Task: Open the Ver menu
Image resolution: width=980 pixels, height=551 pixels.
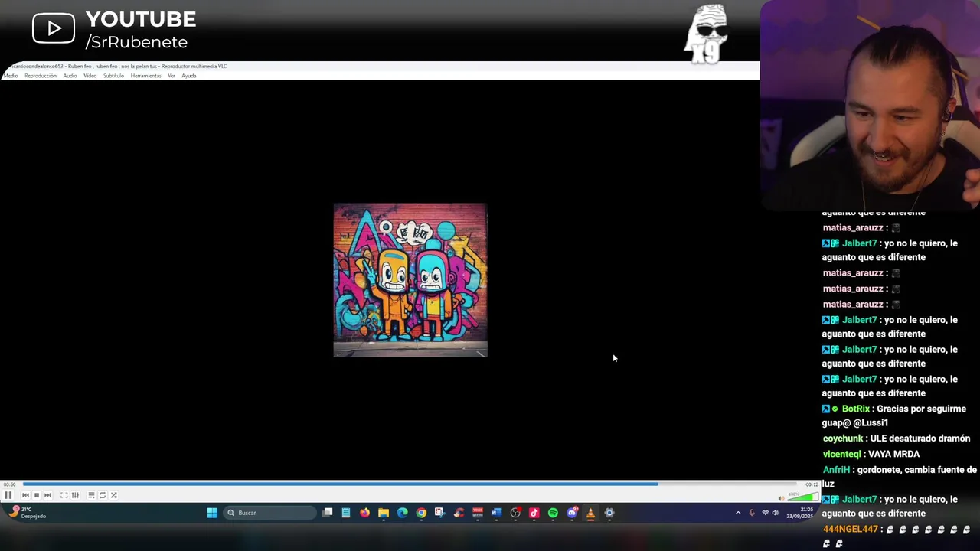Action: click(171, 76)
